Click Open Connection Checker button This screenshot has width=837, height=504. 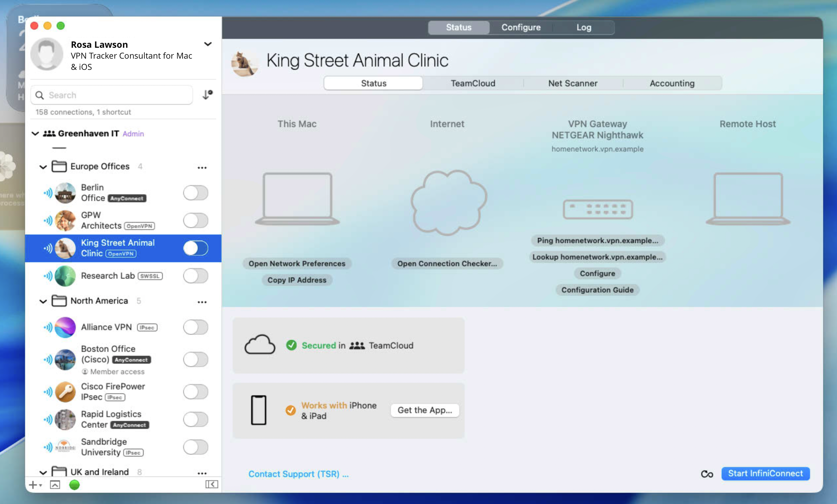(447, 264)
